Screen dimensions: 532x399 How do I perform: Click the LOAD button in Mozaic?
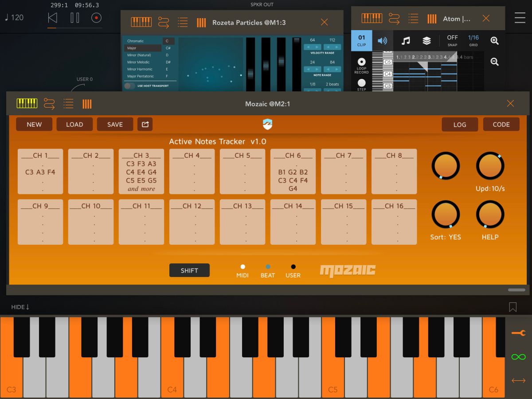coord(74,125)
